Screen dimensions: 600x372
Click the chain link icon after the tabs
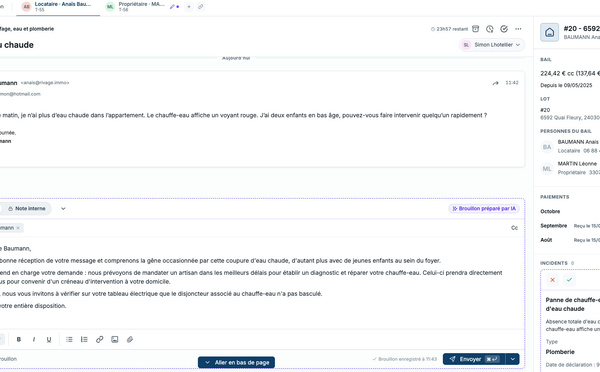(200, 7)
